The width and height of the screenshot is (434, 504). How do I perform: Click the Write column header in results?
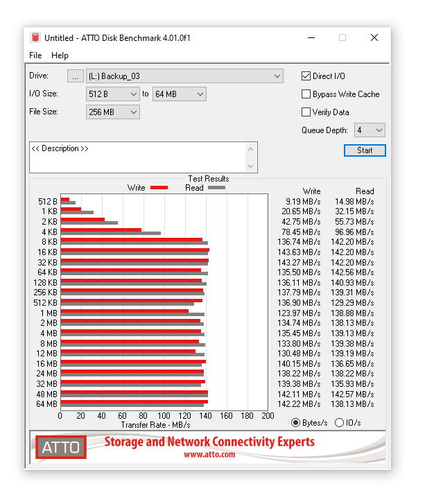tap(311, 191)
